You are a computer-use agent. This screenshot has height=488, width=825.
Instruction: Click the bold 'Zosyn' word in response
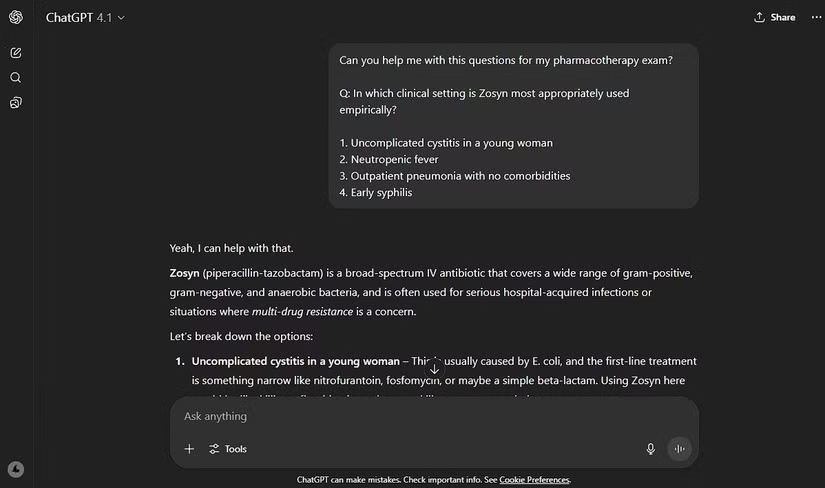pos(185,273)
